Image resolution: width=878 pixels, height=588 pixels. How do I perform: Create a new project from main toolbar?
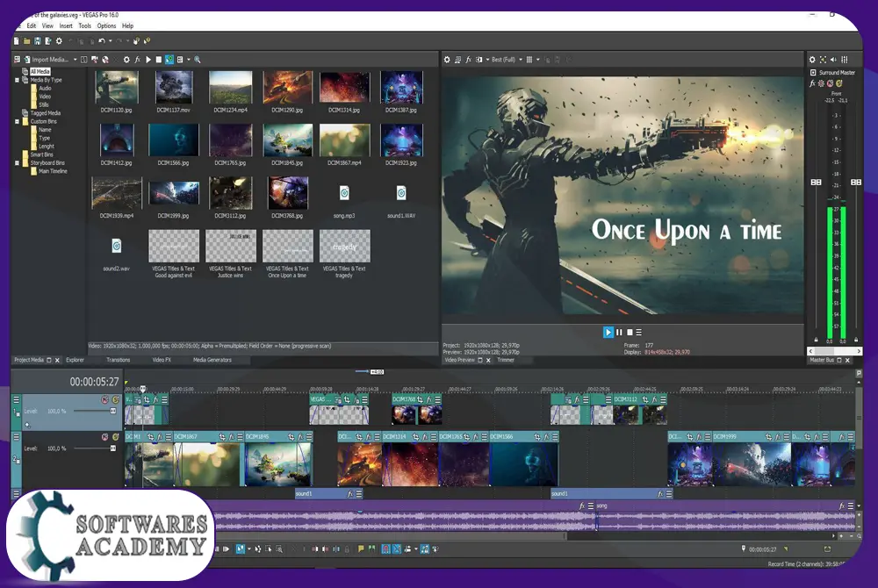tap(16, 41)
